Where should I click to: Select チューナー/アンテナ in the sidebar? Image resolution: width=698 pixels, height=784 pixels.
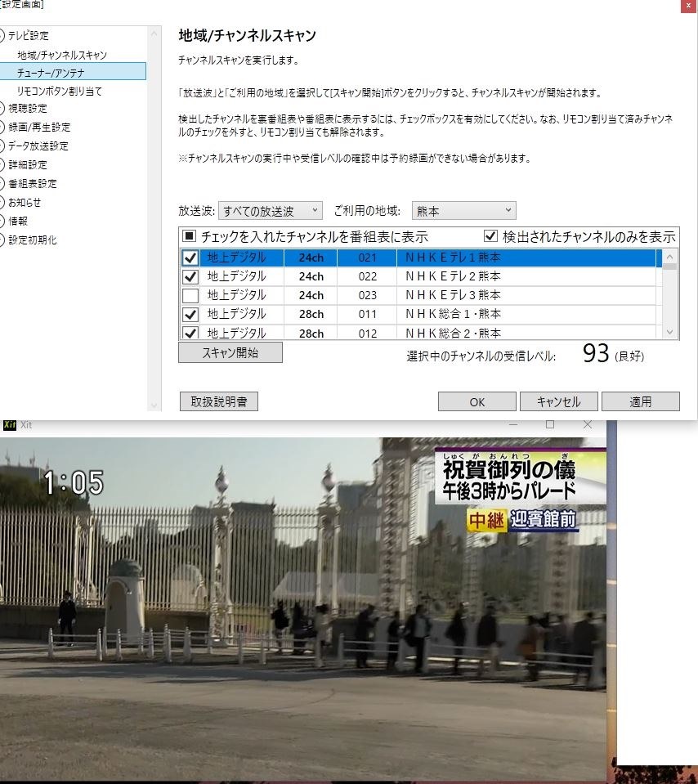pyautogui.click(x=73, y=71)
